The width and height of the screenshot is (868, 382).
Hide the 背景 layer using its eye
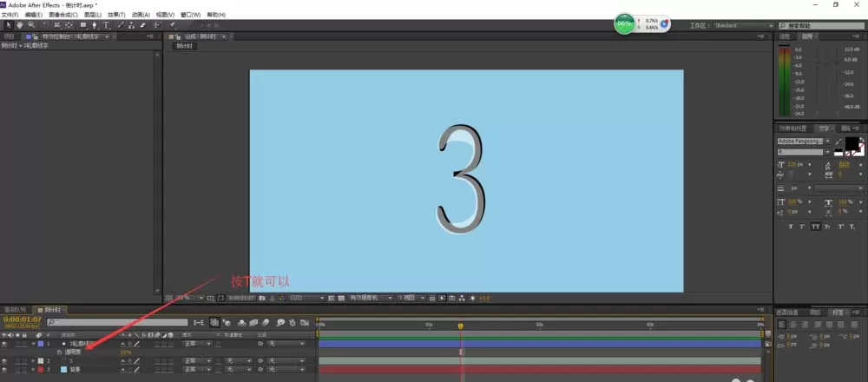[x=4, y=369]
